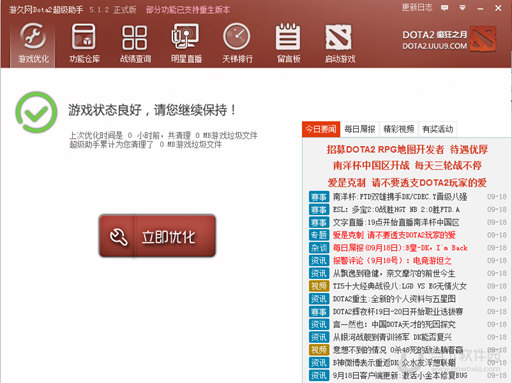Click the 资讯 tag beside 报警评论

(x=319, y=261)
